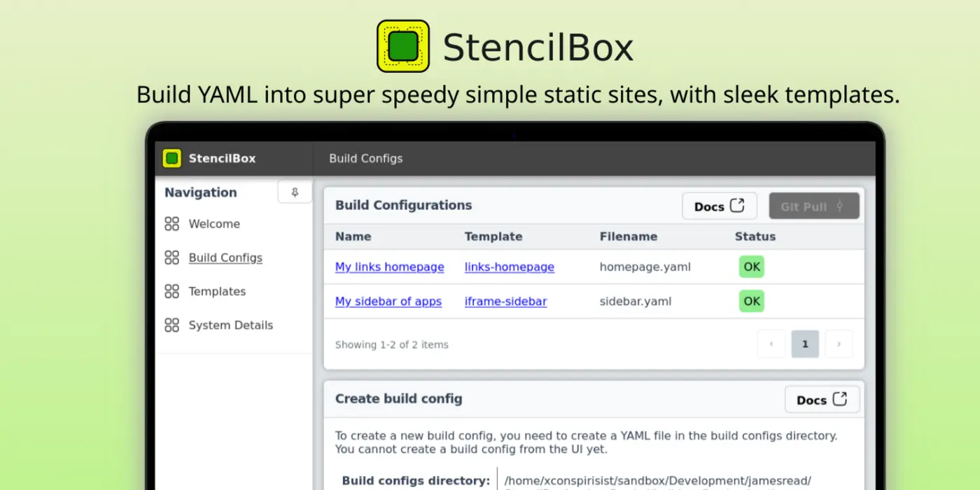Click the Status column header
The width and height of the screenshot is (980, 490).
755,237
